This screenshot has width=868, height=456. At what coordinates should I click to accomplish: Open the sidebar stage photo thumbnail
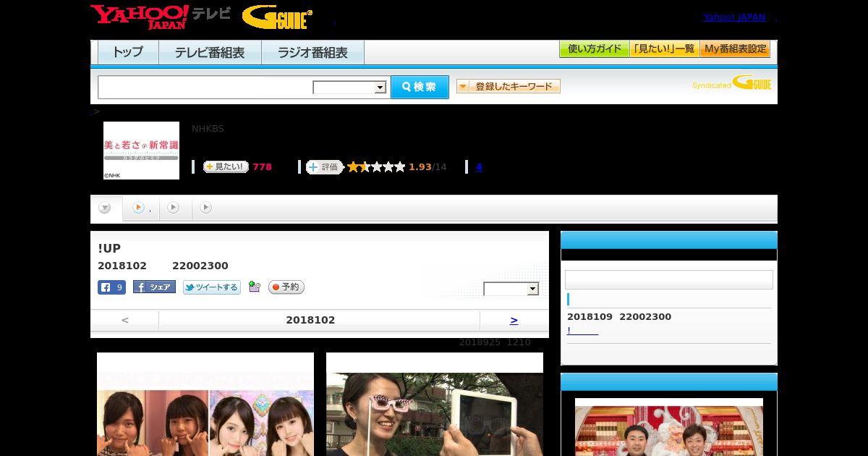click(669, 427)
